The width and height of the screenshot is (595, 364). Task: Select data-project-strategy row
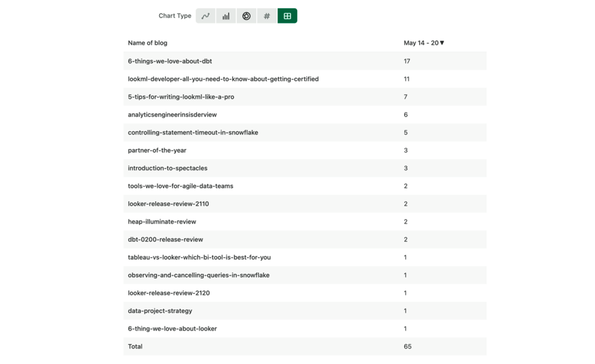[305, 311]
